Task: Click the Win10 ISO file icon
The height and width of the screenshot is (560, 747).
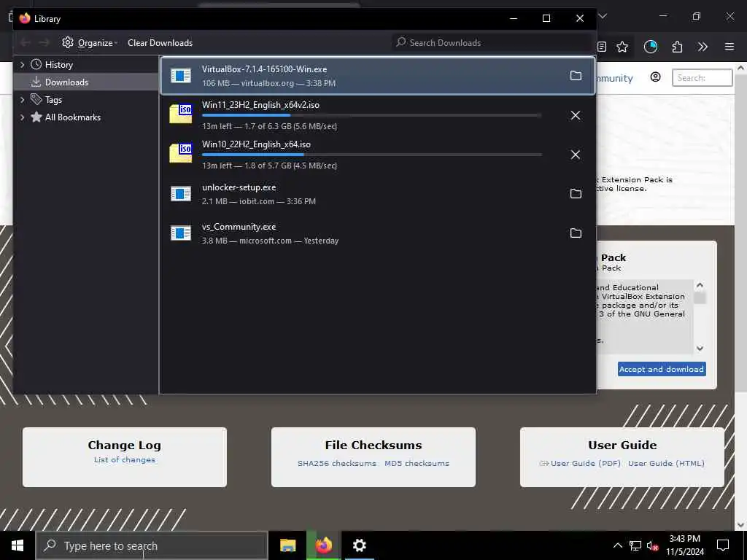Action: [181, 153]
